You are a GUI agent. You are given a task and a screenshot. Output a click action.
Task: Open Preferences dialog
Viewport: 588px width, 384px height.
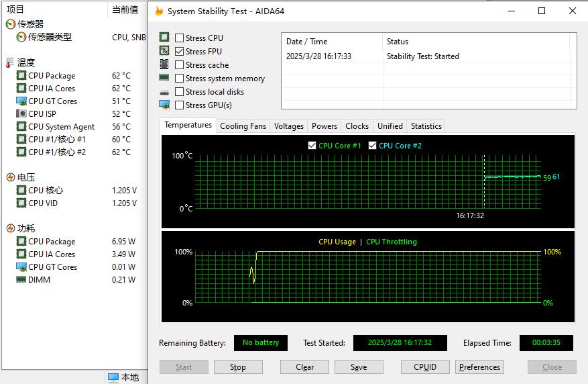click(x=479, y=367)
